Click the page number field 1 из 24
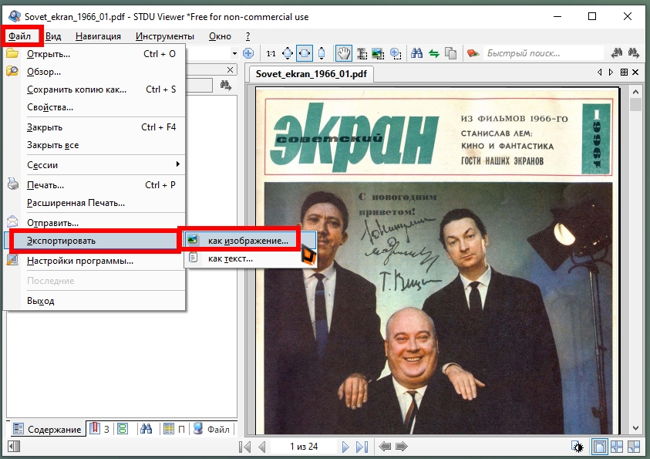Image resolution: width=650 pixels, height=459 pixels. click(x=304, y=447)
